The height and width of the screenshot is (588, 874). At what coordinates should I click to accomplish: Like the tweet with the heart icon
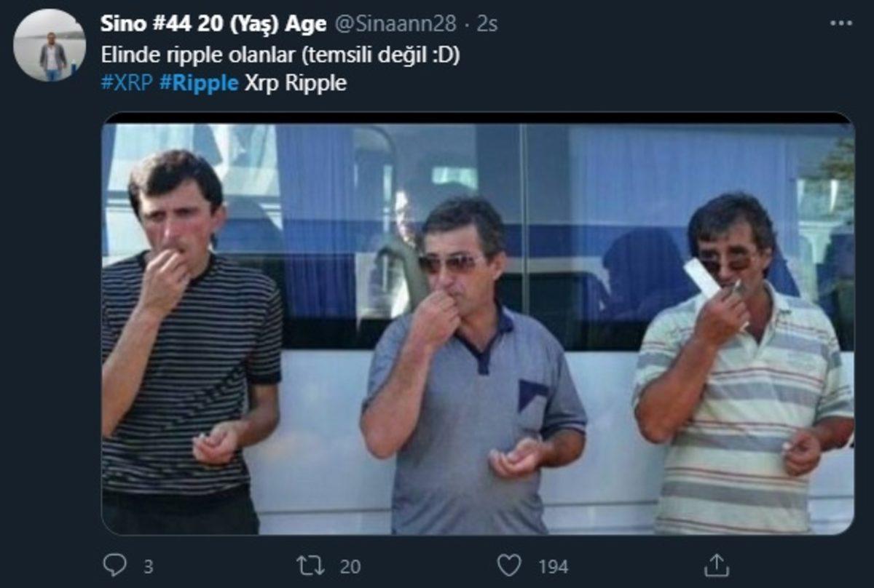[509, 565]
